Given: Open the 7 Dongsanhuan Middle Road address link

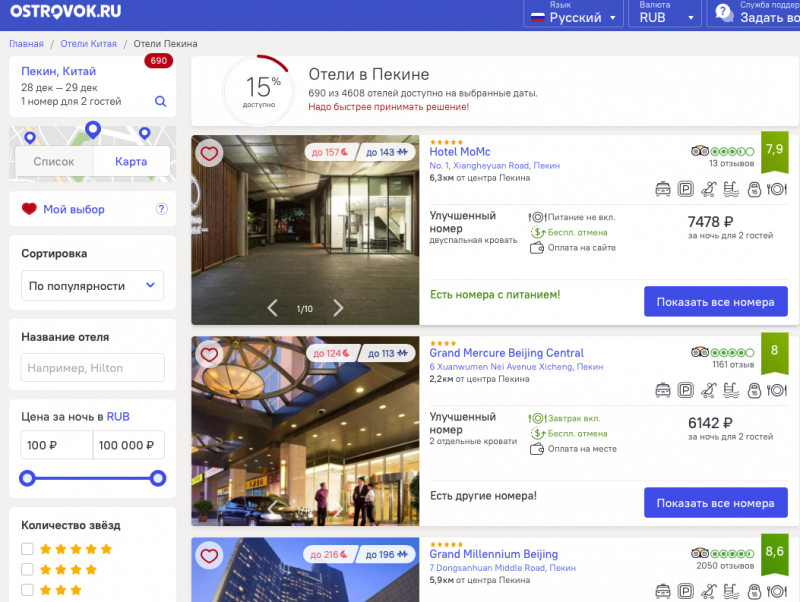Looking at the screenshot, I should tap(502, 567).
